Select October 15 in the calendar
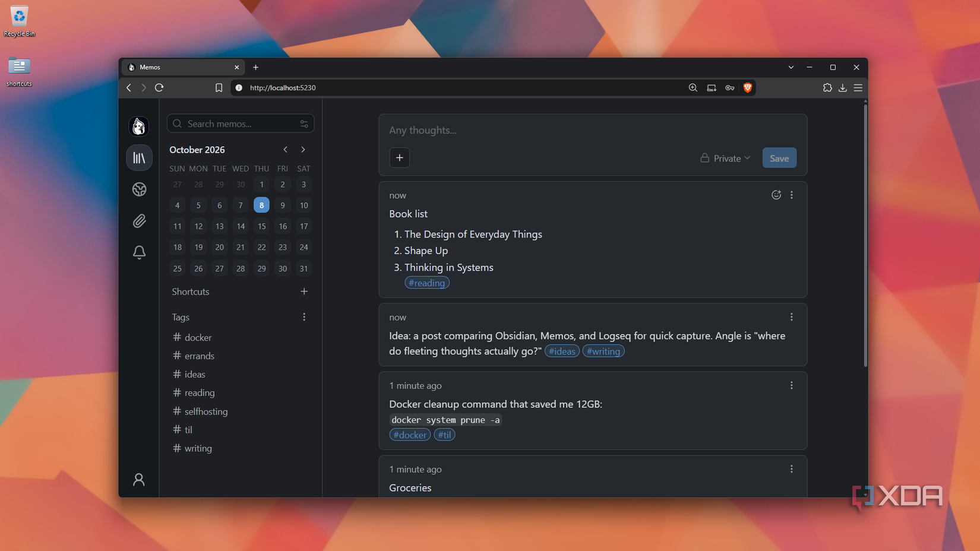Image resolution: width=980 pixels, height=551 pixels. [x=261, y=226]
